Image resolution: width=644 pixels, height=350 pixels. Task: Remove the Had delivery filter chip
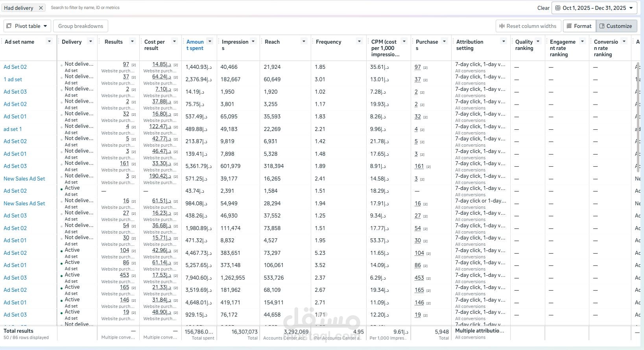coord(41,8)
